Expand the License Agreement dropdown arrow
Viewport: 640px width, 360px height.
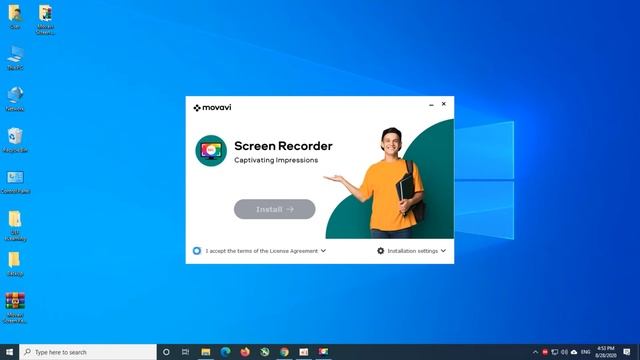click(x=323, y=251)
